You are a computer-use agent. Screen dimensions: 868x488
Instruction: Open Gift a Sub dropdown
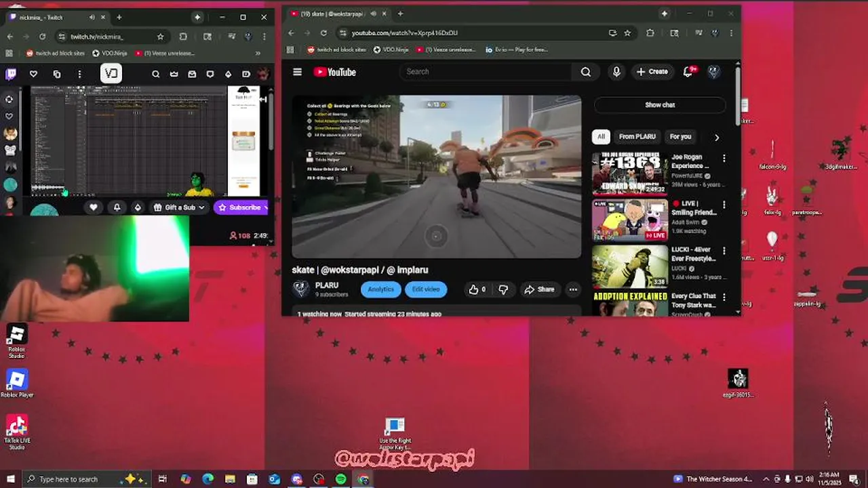180,207
